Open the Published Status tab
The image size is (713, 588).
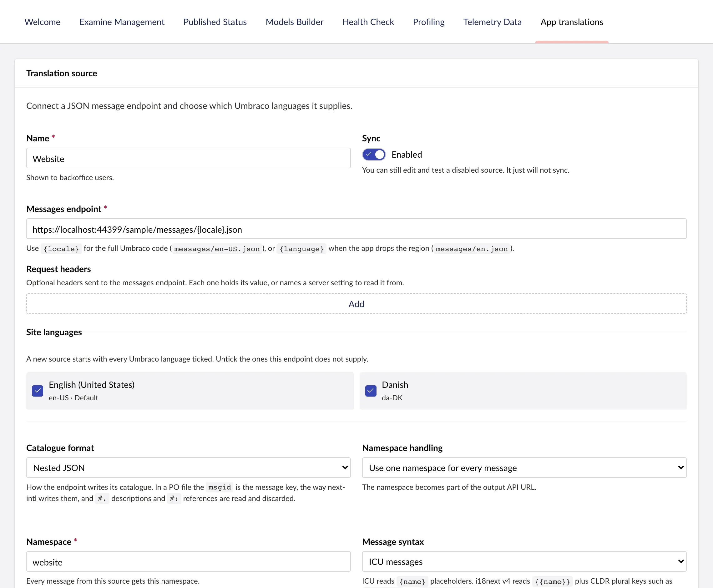215,22
